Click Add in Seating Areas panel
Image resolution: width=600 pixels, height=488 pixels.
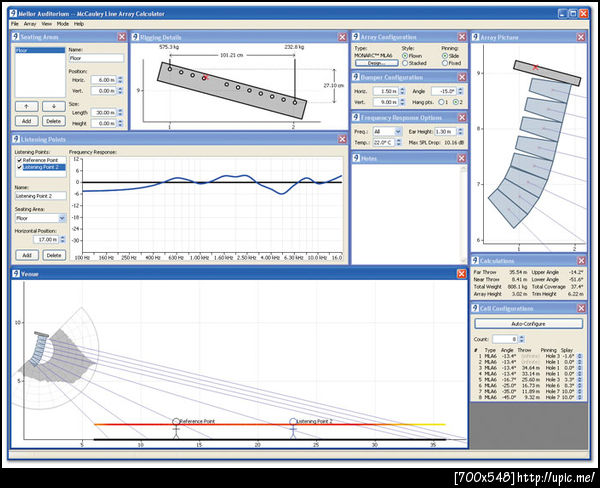[x=26, y=121]
